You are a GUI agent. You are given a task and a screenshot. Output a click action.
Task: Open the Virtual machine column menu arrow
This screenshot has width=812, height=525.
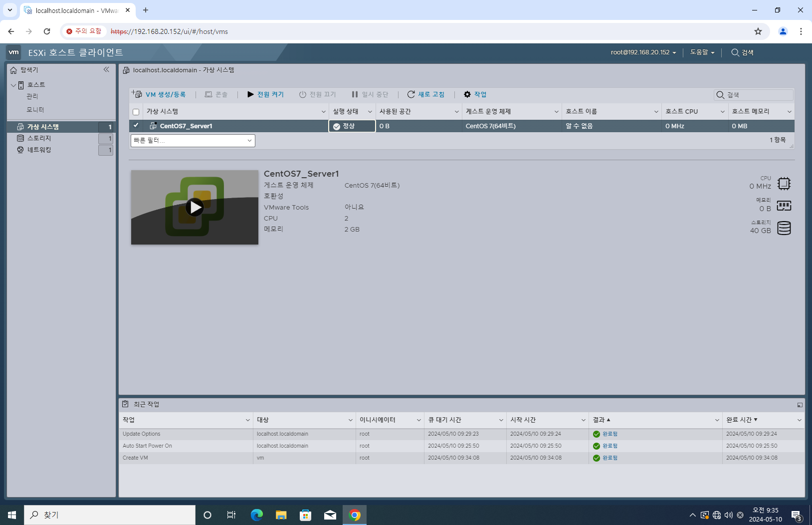pos(323,112)
